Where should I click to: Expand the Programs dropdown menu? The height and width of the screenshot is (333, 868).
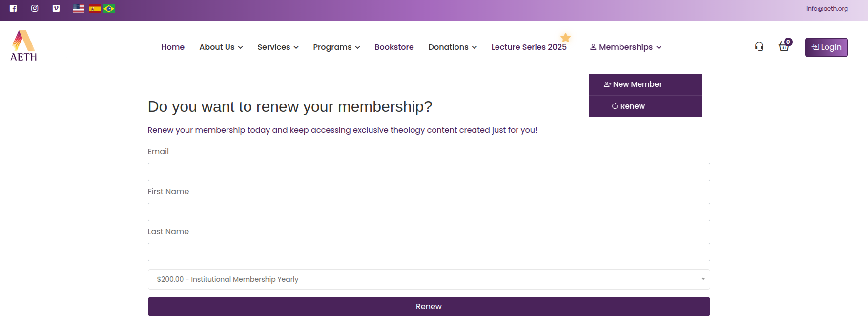click(336, 47)
